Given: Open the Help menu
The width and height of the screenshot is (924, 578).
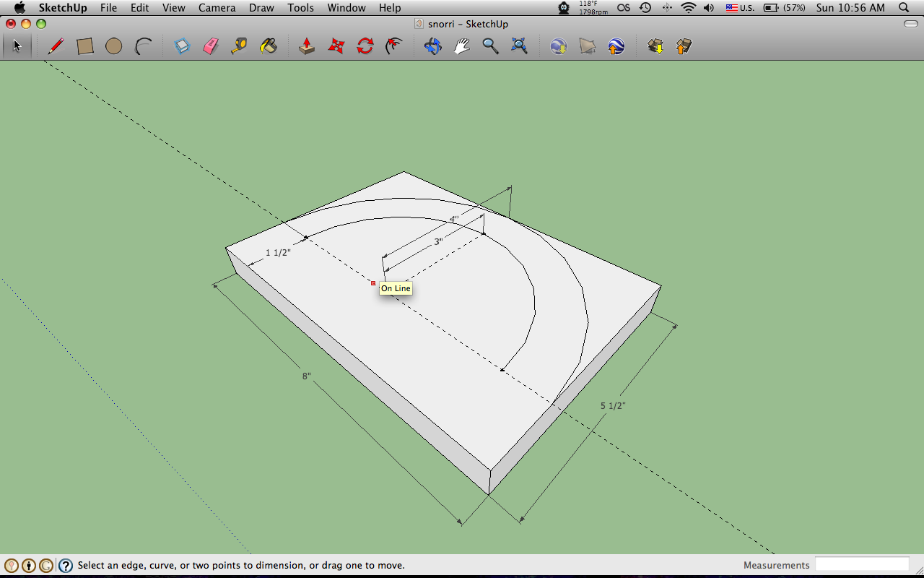Looking at the screenshot, I should 390,8.
